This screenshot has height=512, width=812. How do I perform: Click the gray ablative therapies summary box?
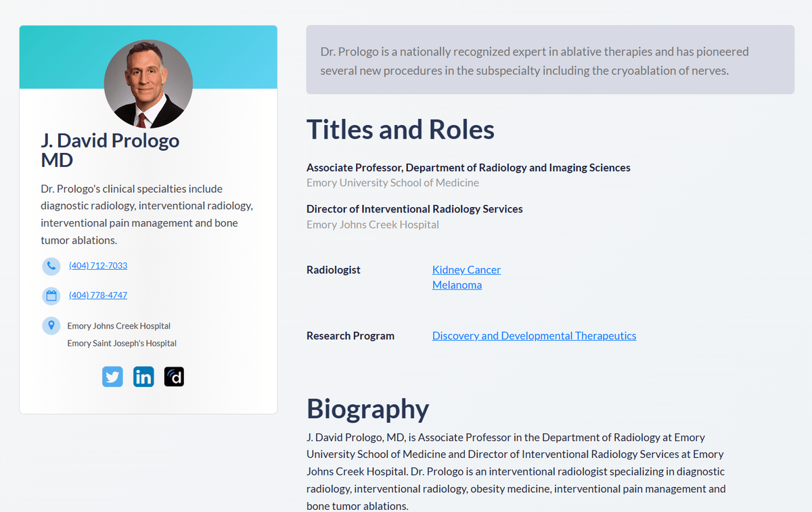coord(549,60)
